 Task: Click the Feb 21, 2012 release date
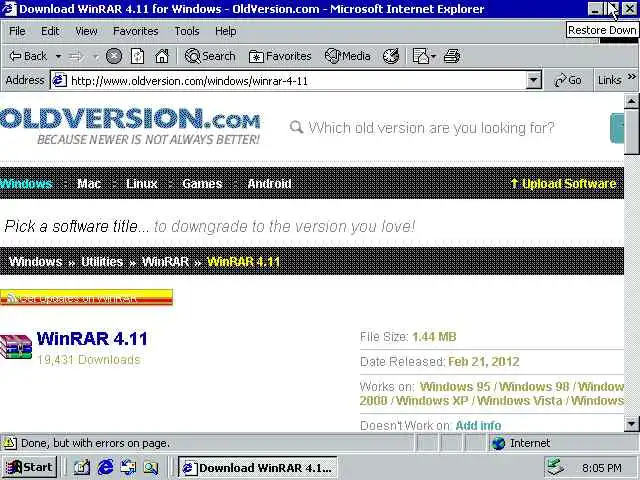484,362
